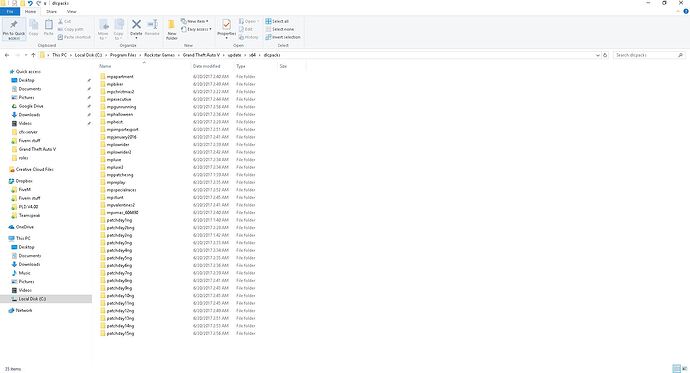Go back using the Back arrow
This screenshot has height=373, width=690.
[7, 55]
